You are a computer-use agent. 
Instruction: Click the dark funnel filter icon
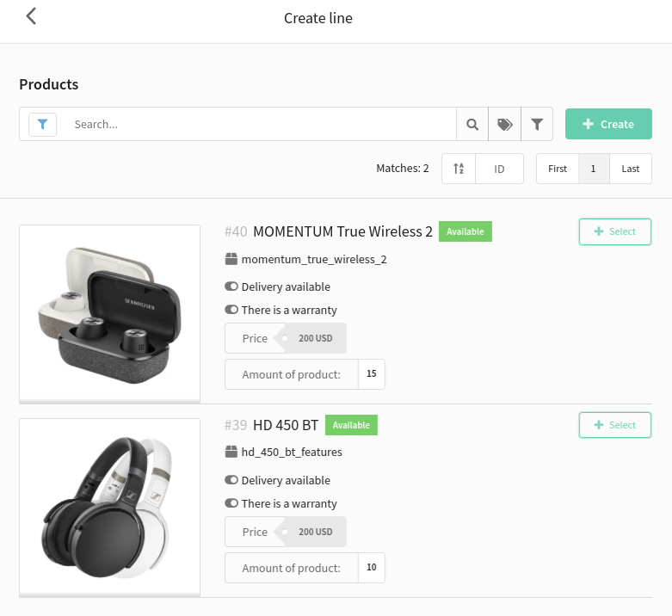coord(537,124)
